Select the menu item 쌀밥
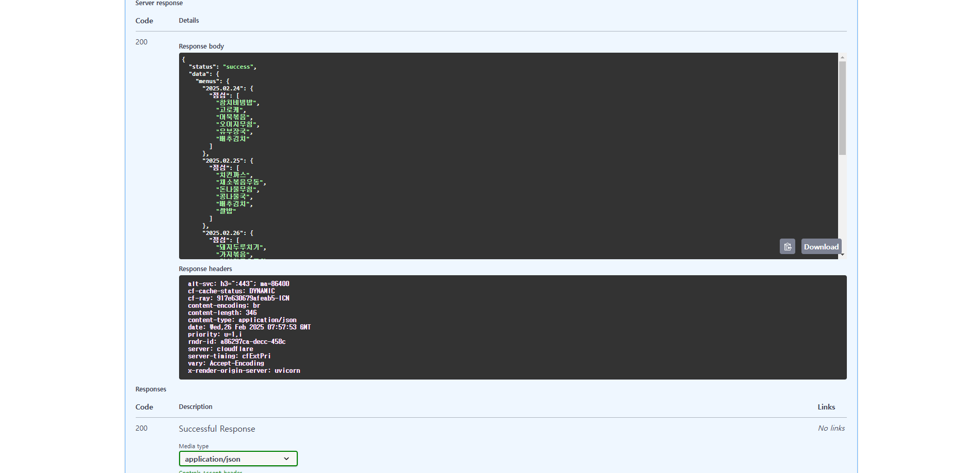This screenshot has height=473, width=980. [226, 211]
